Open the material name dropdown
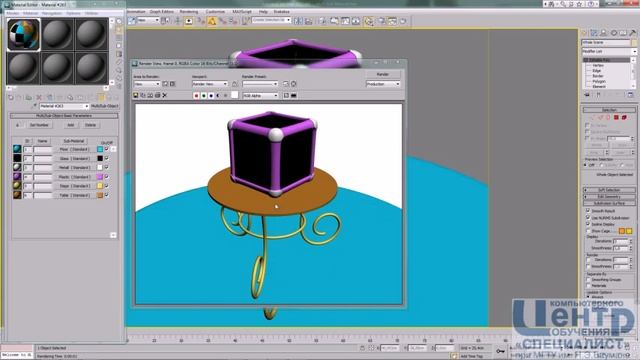 (x=86, y=106)
